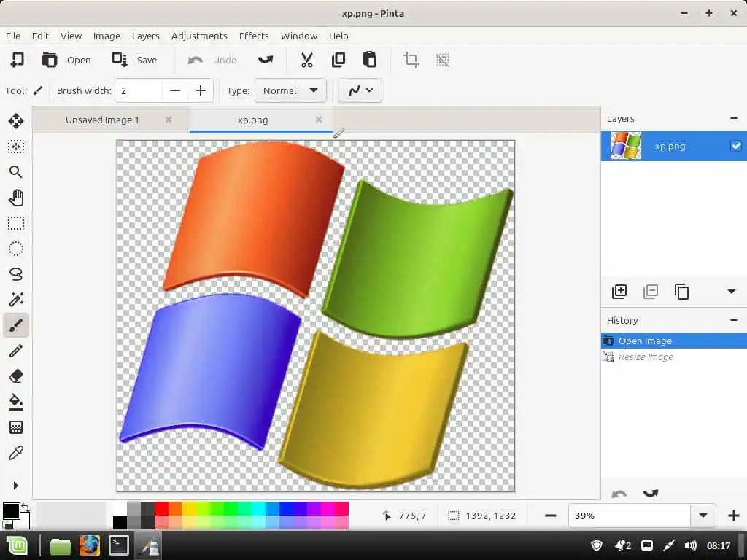Open the Edit menu
This screenshot has width=747, height=560.
(x=40, y=36)
